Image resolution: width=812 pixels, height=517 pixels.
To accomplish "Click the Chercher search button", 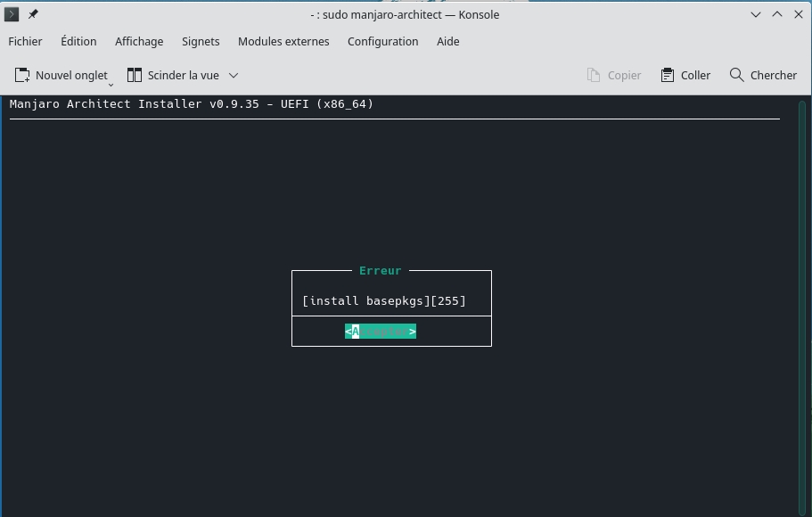I will tap(763, 75).
